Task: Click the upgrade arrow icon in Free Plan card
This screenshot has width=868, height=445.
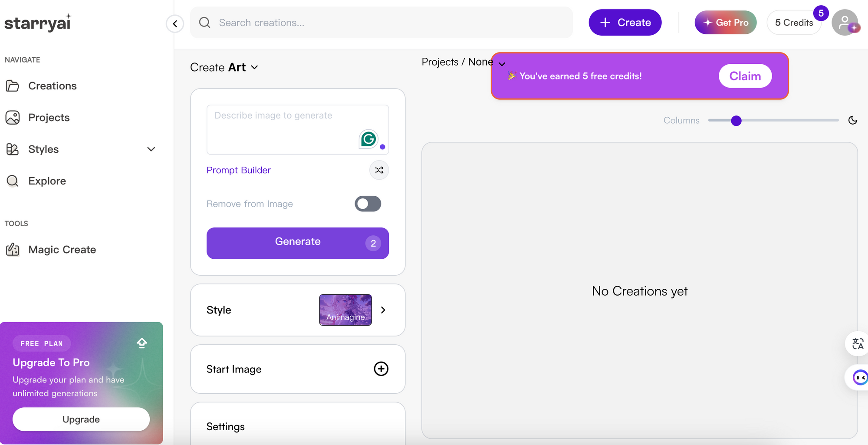Action: coord(142,343)
